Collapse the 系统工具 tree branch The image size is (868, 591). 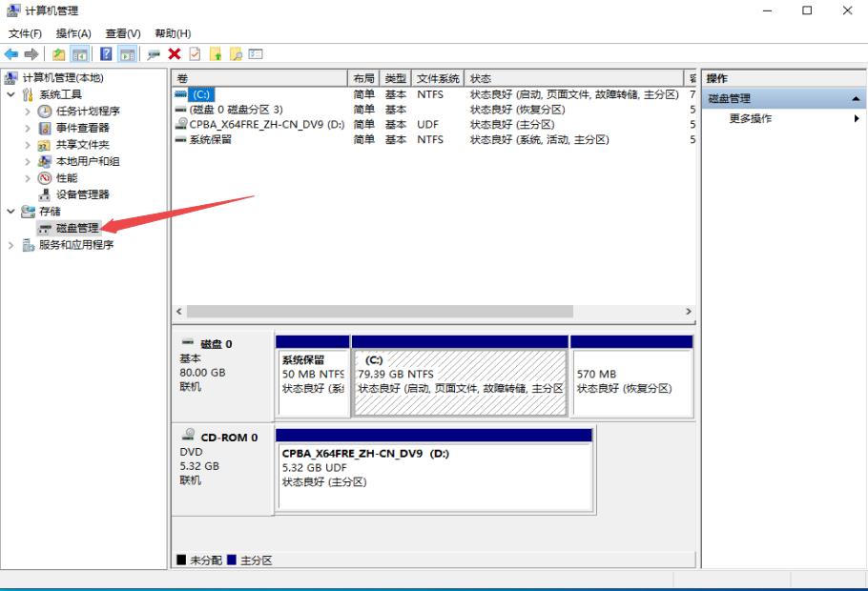(10, 95)
